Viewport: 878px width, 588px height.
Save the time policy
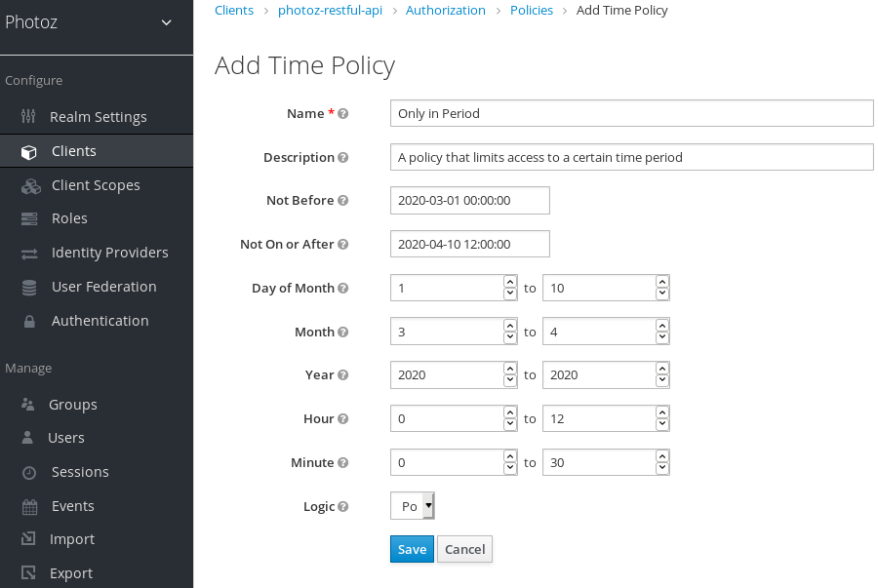412,549
